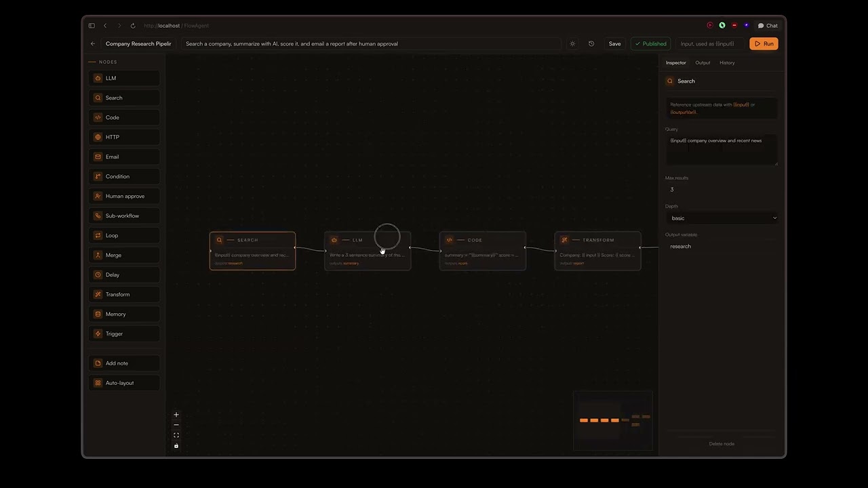Viewport: 868px width, 488px height.
Task: Go back using the workflow back arrow
Action: point(93,43)
